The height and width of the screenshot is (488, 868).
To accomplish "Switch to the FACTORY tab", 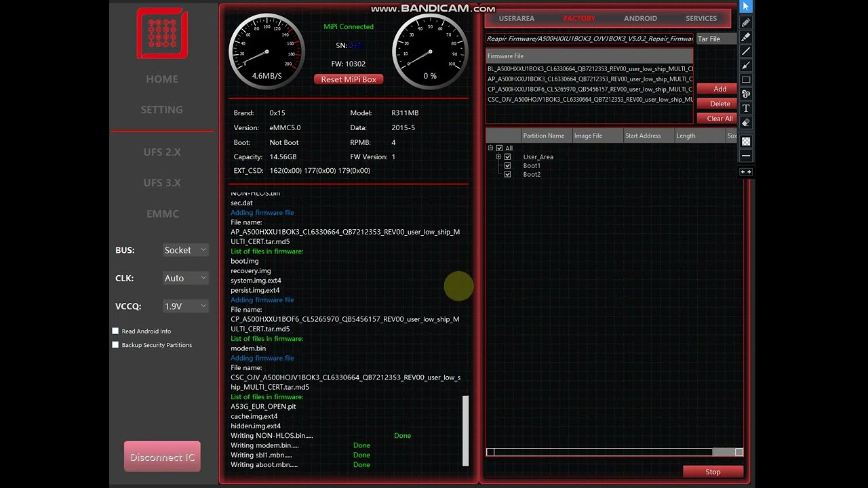I will [x=579, y=18].
